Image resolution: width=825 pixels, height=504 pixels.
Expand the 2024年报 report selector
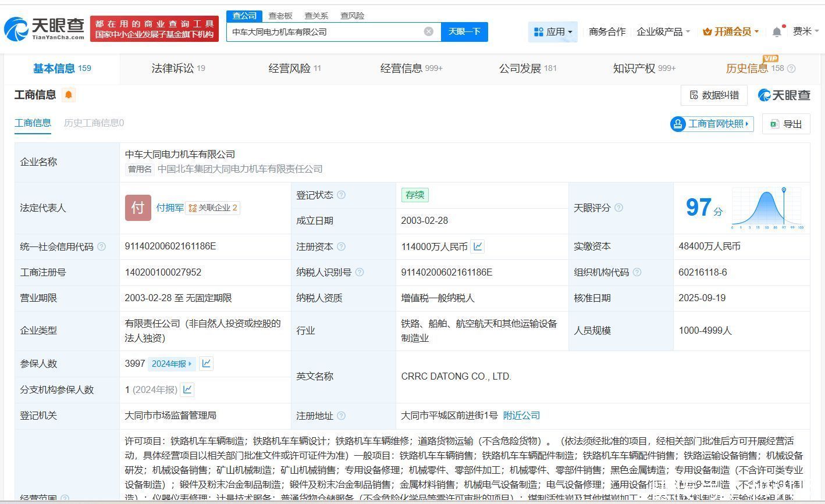click(x=172, y=363)
